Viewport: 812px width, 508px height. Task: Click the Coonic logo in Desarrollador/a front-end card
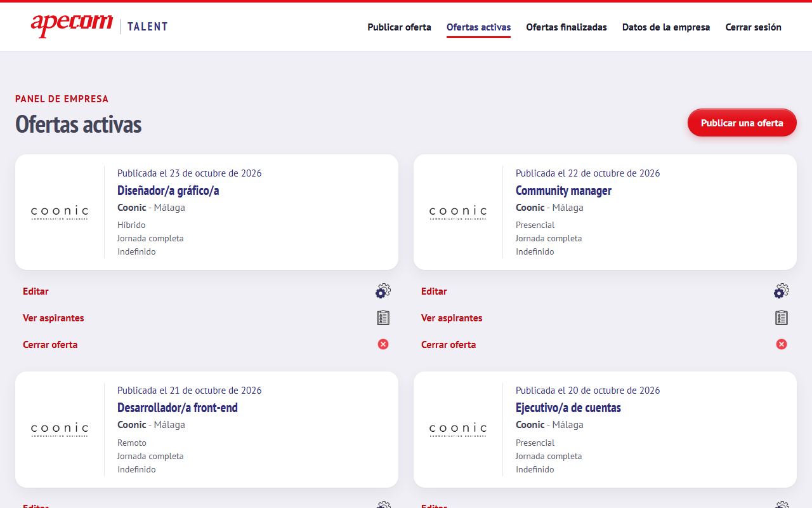pos(60,430)
